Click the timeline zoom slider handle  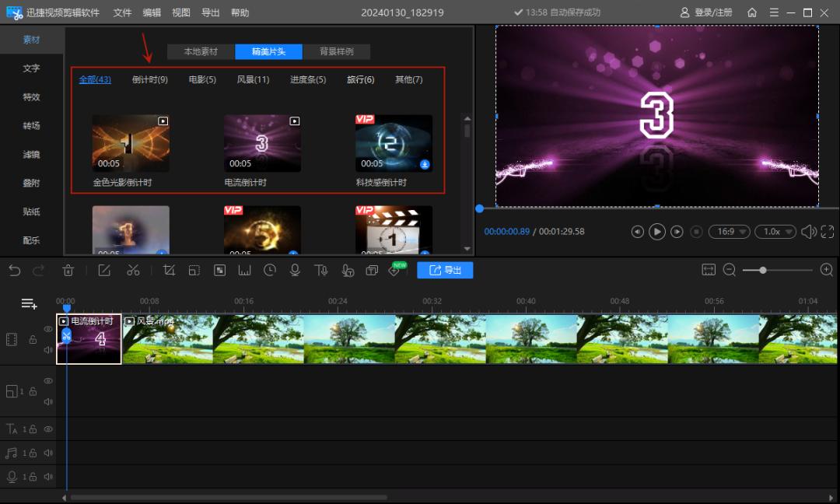point(763,270)
